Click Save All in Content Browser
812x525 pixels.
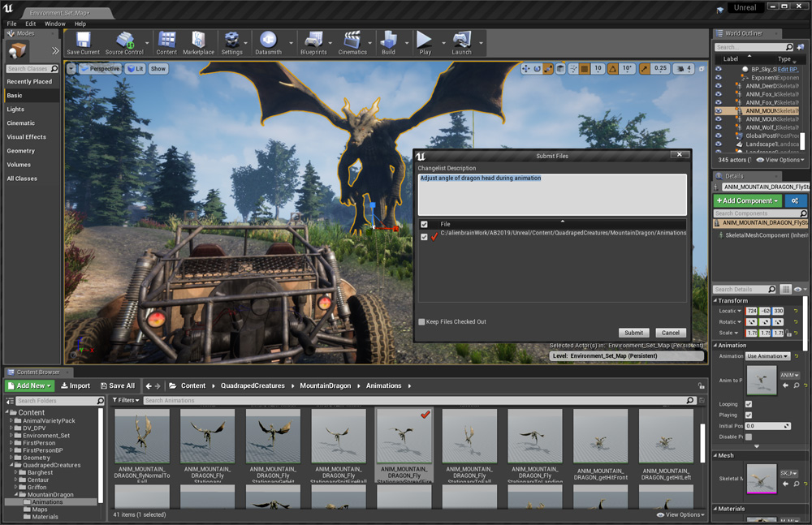click(118, 385)
